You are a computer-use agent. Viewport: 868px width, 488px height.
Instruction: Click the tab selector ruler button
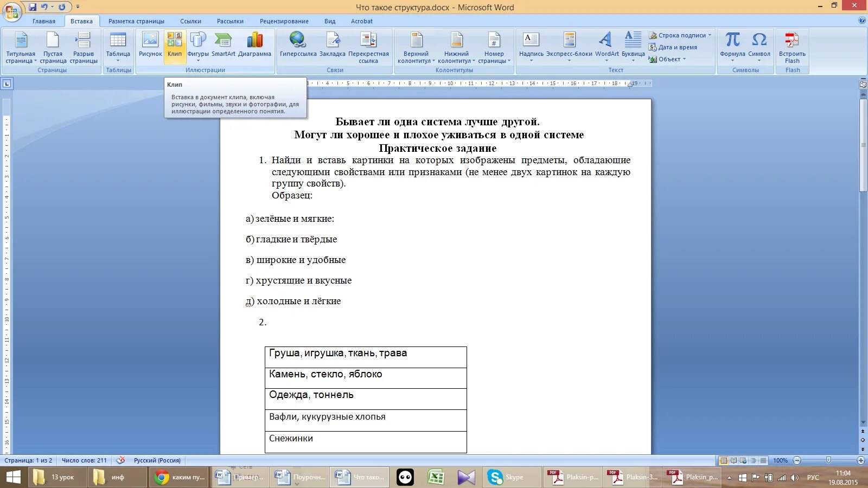pos(7,84)
